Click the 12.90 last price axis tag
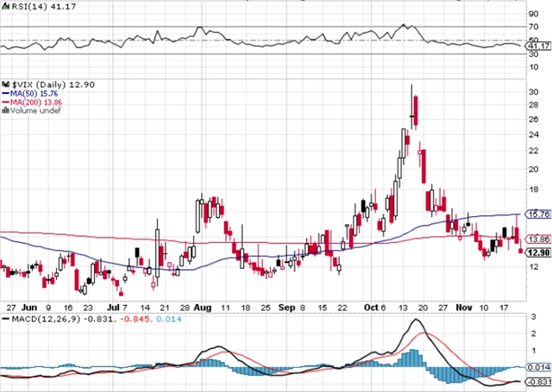The height and width of the screenshot is (392, 552). [x=537, y=252]
